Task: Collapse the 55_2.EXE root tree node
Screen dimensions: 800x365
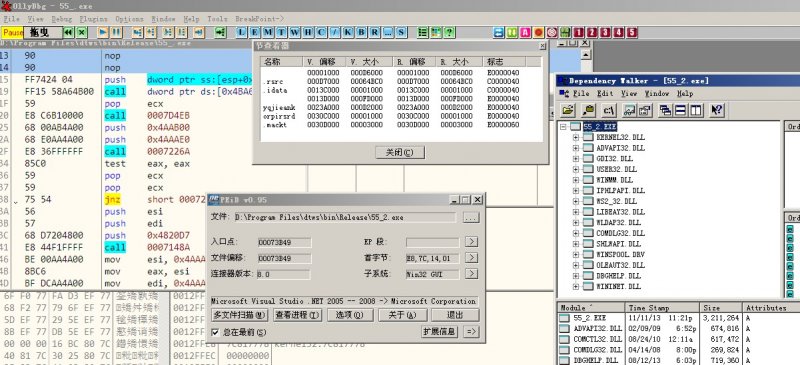Action: (x=563, y=127)
